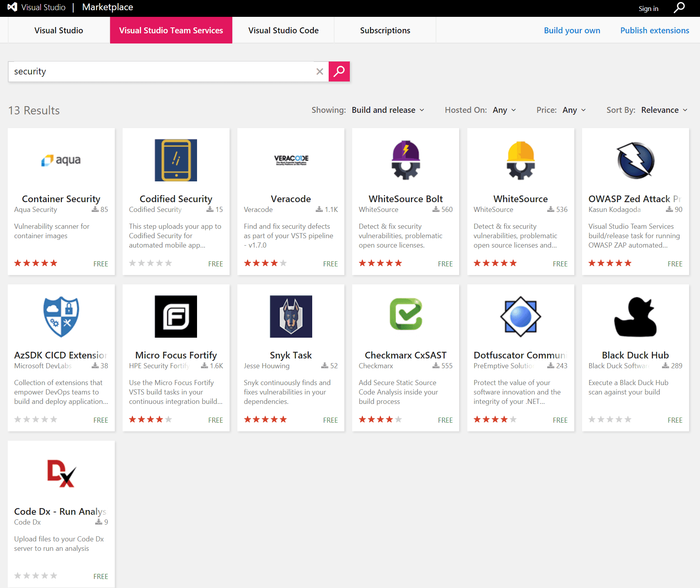The image size is (700, 588).
Task: Select the Visual Studio Team Services tab
Action: [x=171, y=30]
